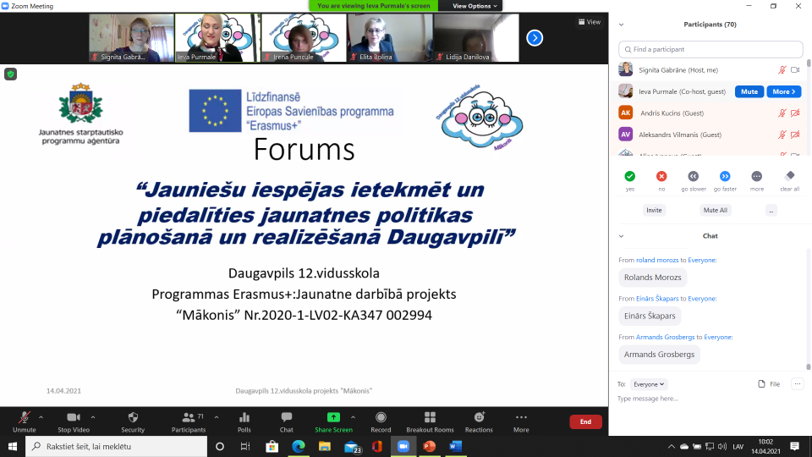The image size is (812, 457).
Task: Click the green encryption shield icon
Action: [10, 74]
